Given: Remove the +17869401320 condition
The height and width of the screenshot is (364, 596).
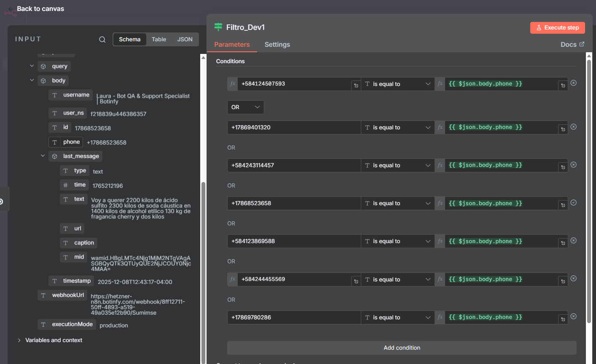Looking at the screenshot, I should pyautogui.click(x=573, y=127).
